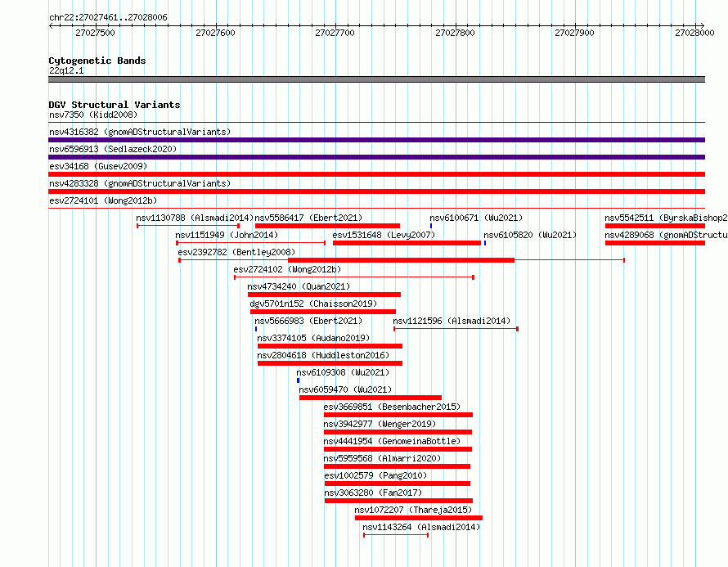Click blue marker for nsv6109308 (Wu2021)
728x567 pixels.
point(298,380)
